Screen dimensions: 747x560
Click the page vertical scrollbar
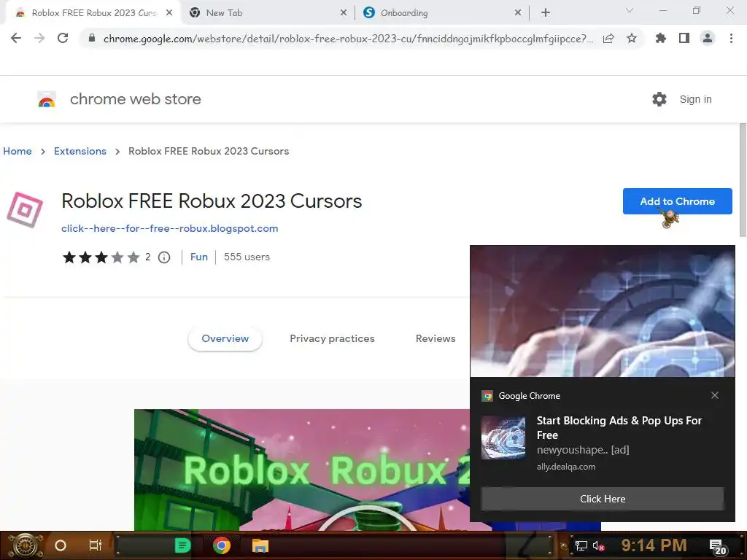[743, 179]
